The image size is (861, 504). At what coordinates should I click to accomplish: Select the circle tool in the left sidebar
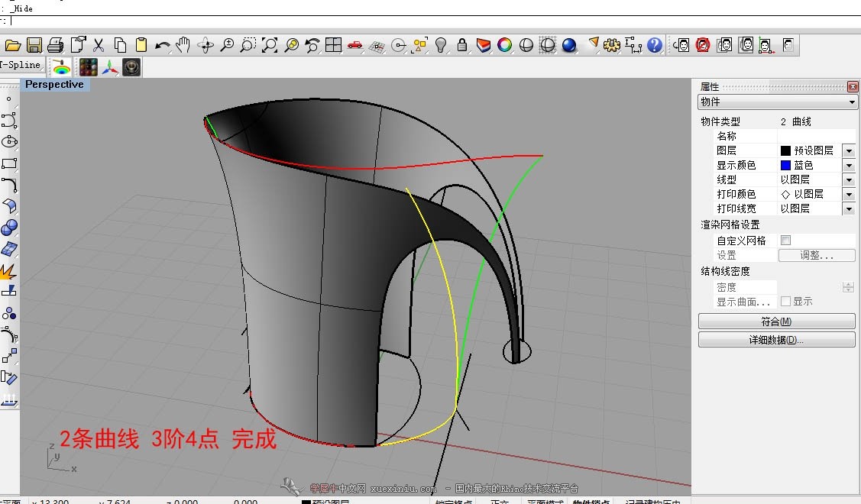click(9, 141)
